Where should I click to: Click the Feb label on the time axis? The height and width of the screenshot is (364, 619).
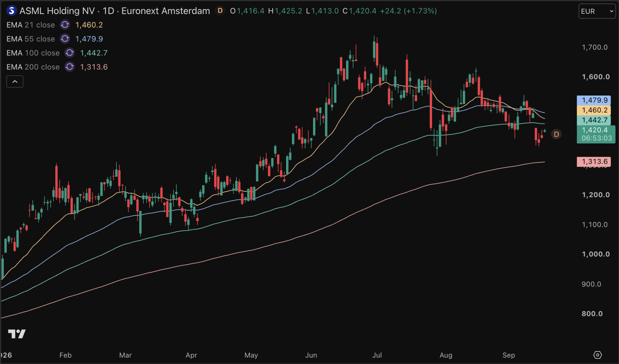(x=65, y=355)
